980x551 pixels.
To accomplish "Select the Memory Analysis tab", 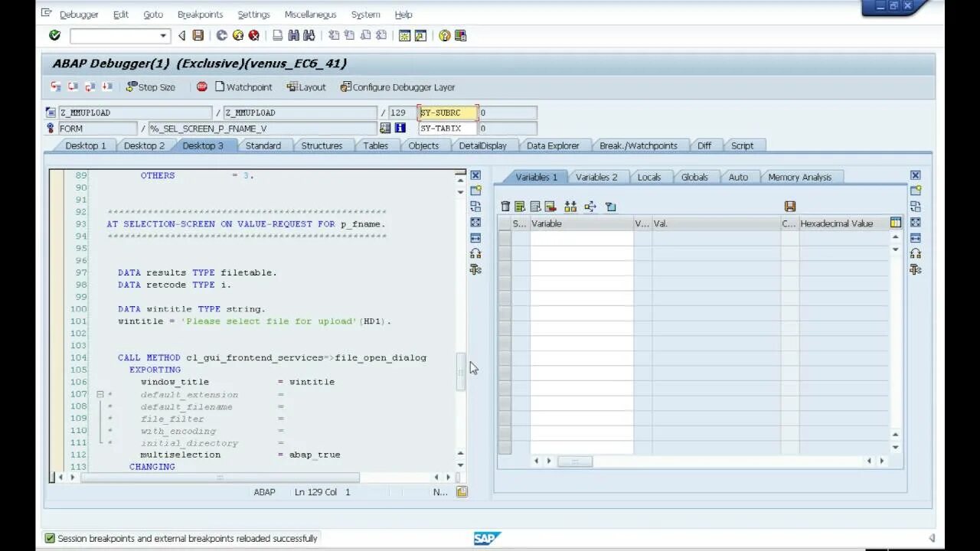I will coord(799,177).
